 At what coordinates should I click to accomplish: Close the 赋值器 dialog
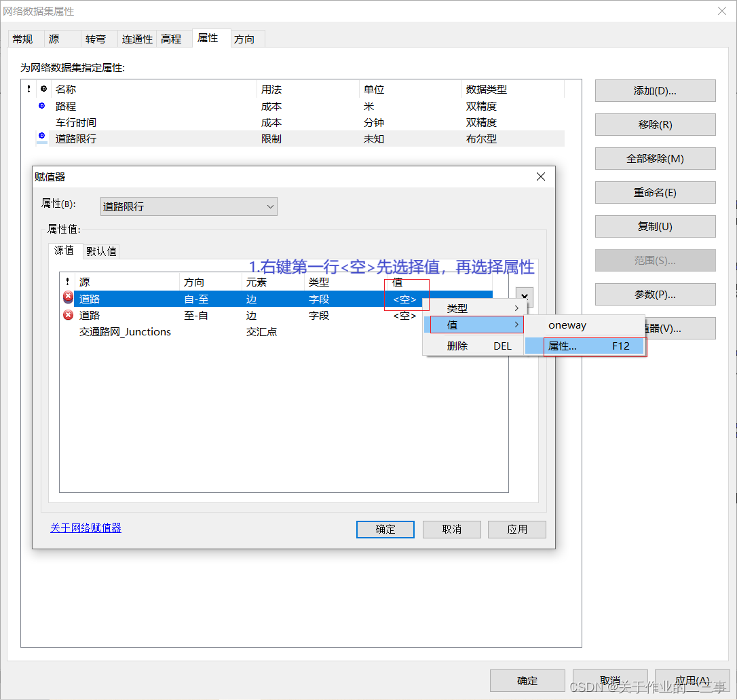[541, 177]
